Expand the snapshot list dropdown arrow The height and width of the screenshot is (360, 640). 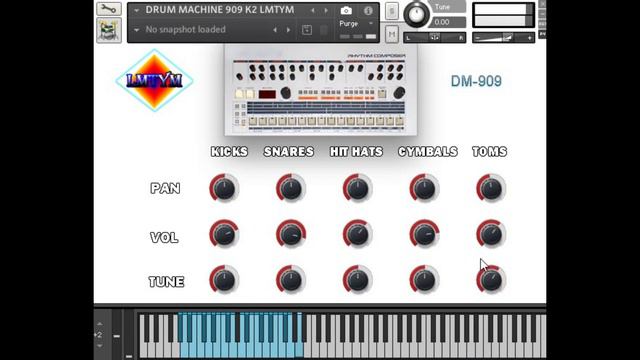coord(137,30)
